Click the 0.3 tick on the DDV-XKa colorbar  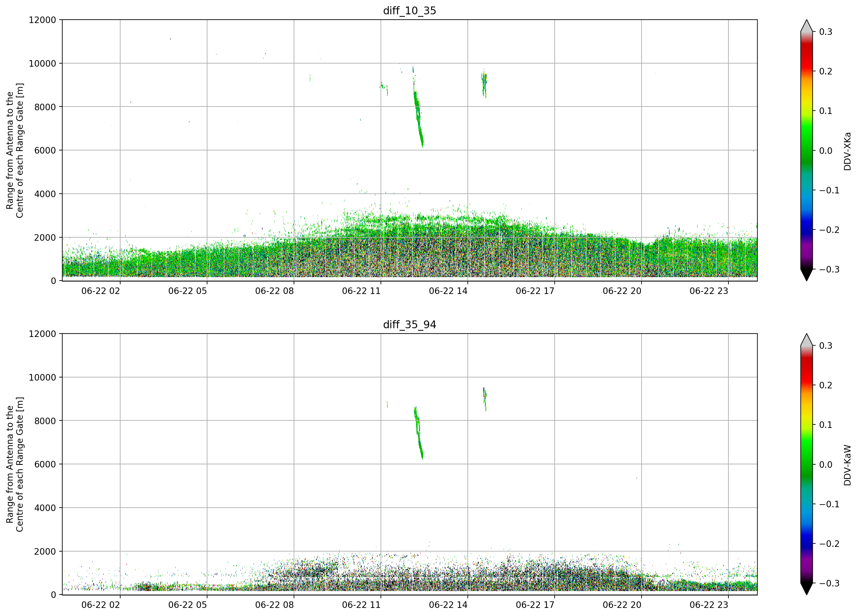826,32
